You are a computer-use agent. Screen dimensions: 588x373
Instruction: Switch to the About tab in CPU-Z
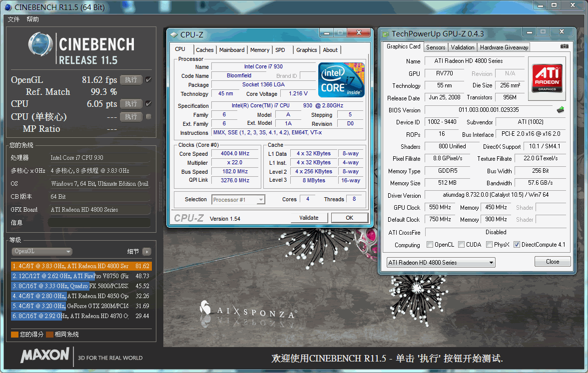pos(330,50)
